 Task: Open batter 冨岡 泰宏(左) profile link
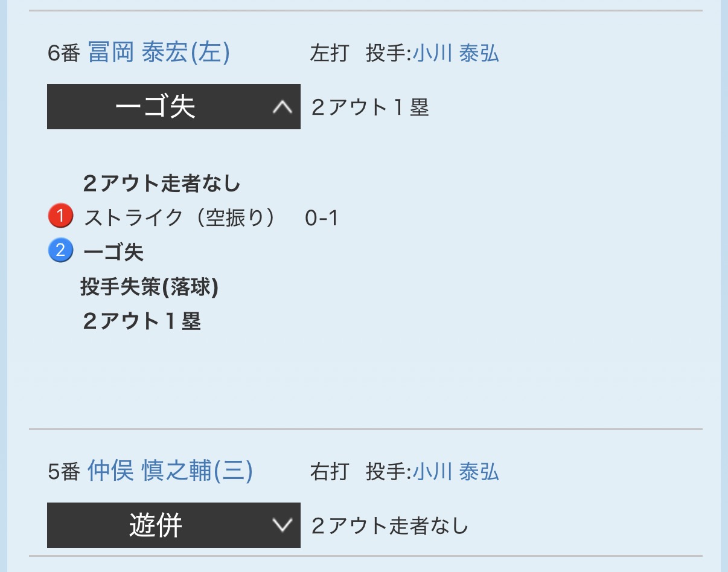click(159, 53)
